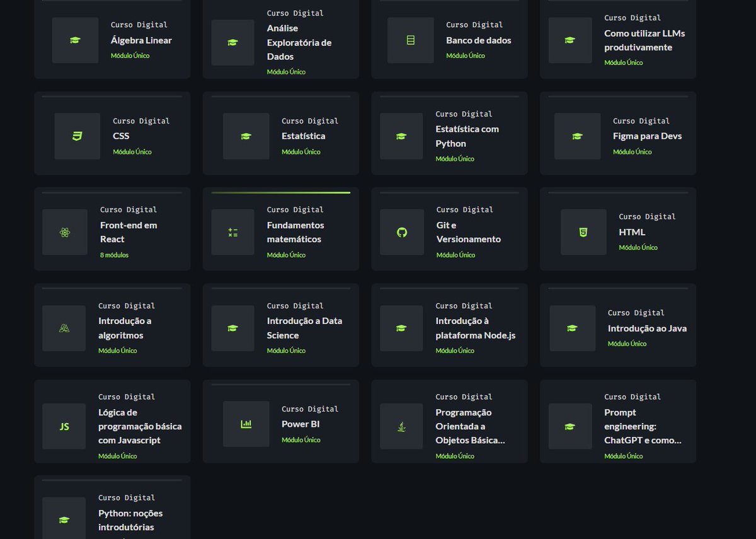Open Como utilizar LLMs produtivamente course

(644, 40)
